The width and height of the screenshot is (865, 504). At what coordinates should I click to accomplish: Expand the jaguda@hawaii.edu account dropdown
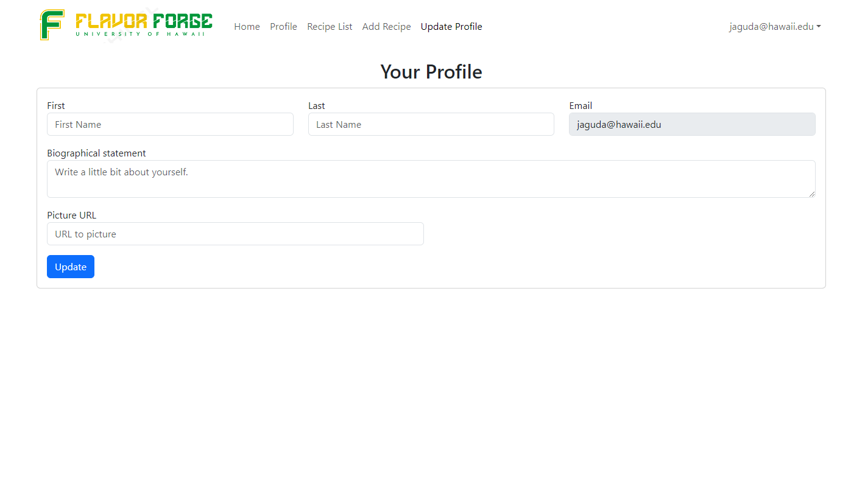click(775, 27)
